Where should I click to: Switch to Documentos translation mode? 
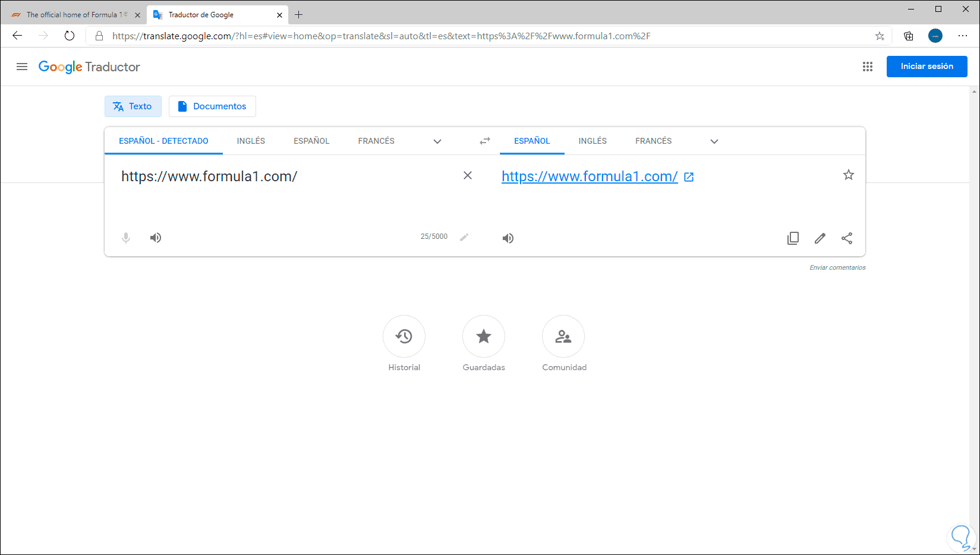(212, 106)
